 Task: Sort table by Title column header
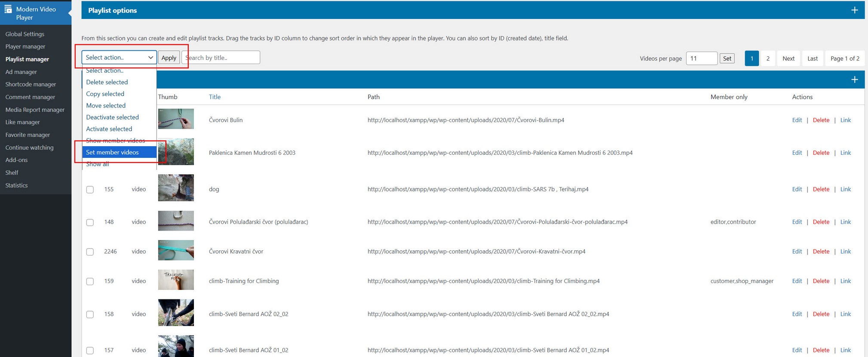(215, 97)
